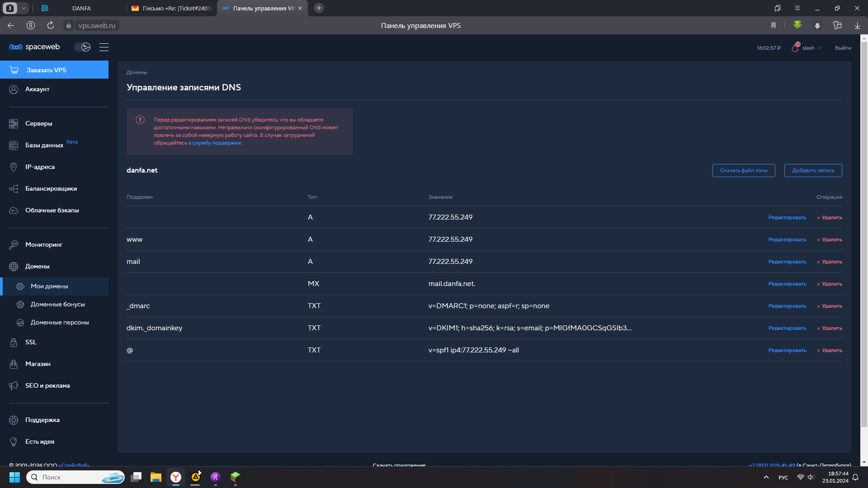Select Доменные персоны submenu item
This screenshot has width=868, height=488.
[x=60, y=323]
